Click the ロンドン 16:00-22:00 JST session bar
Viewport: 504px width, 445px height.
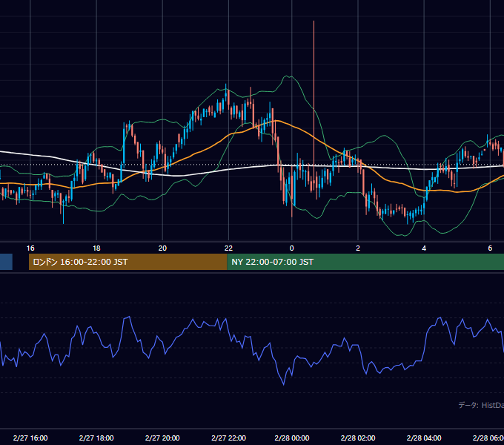[128, 262]
